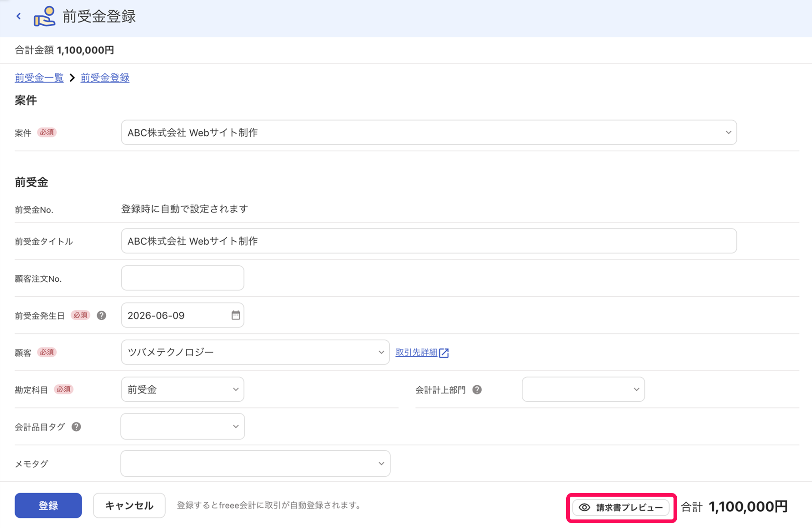Open the 会計品目タグ dropdown

tap(182, 426)
